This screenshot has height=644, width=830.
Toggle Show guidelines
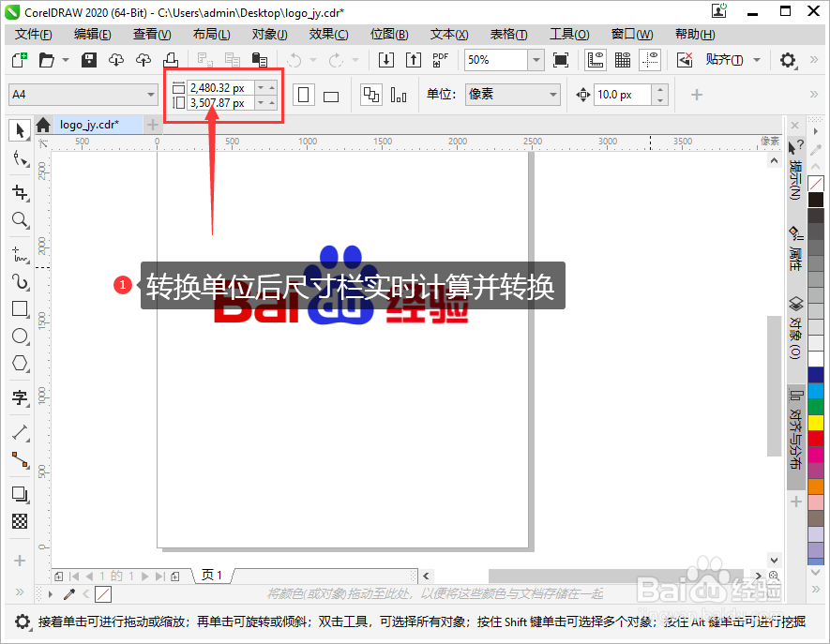[x=650, y=60]
